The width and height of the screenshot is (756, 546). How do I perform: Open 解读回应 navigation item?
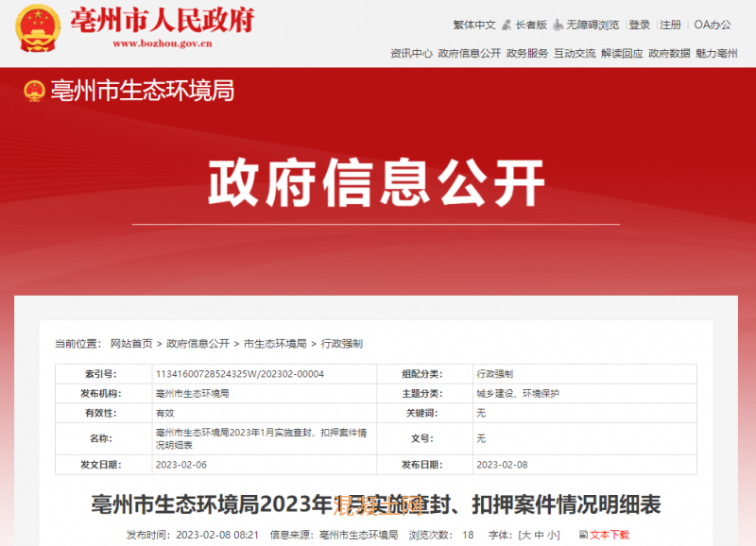(x=622, y=54)
